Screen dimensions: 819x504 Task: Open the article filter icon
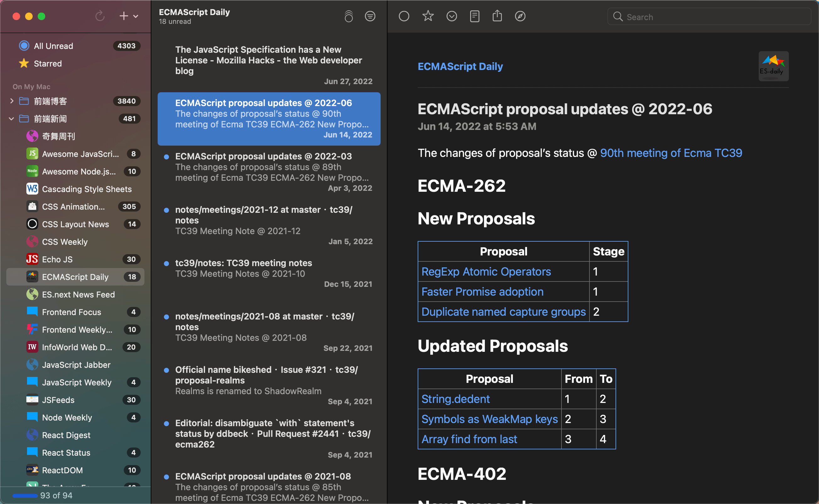coord(370,16)
